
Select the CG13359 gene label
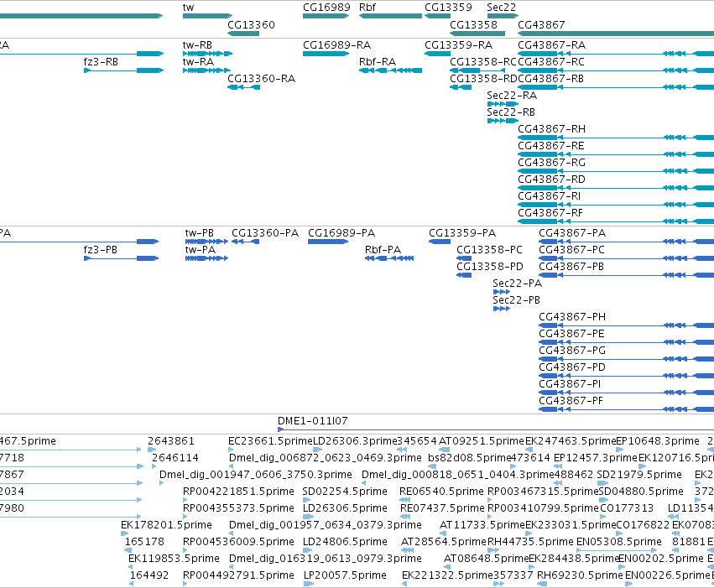[x=449, y=8]
